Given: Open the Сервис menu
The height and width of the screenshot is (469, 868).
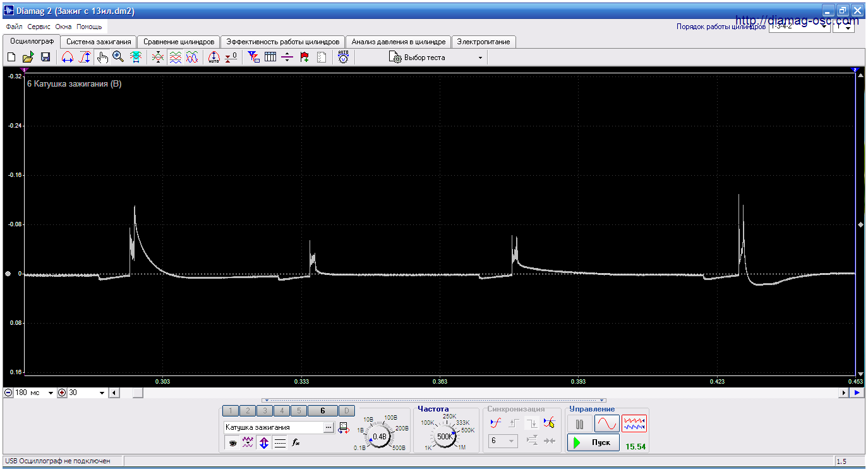Looking at the screenshot, I should [x=39, y=27].
